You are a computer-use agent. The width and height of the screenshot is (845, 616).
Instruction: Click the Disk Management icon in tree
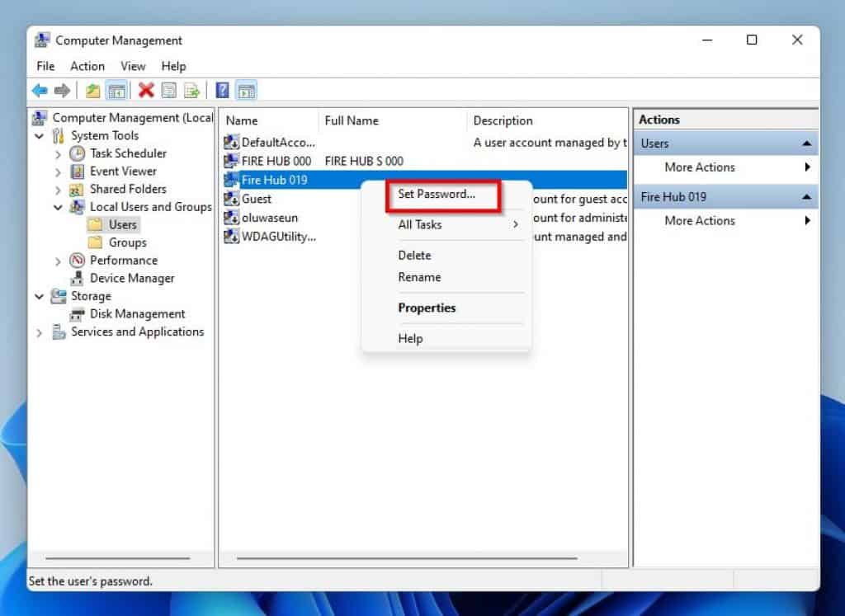(77, 314)
